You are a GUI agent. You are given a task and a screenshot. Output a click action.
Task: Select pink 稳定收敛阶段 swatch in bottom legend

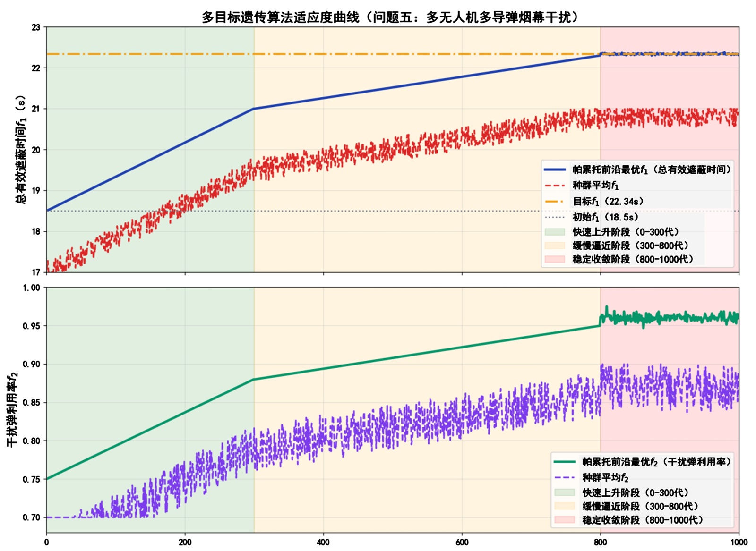tap(564, 520)
